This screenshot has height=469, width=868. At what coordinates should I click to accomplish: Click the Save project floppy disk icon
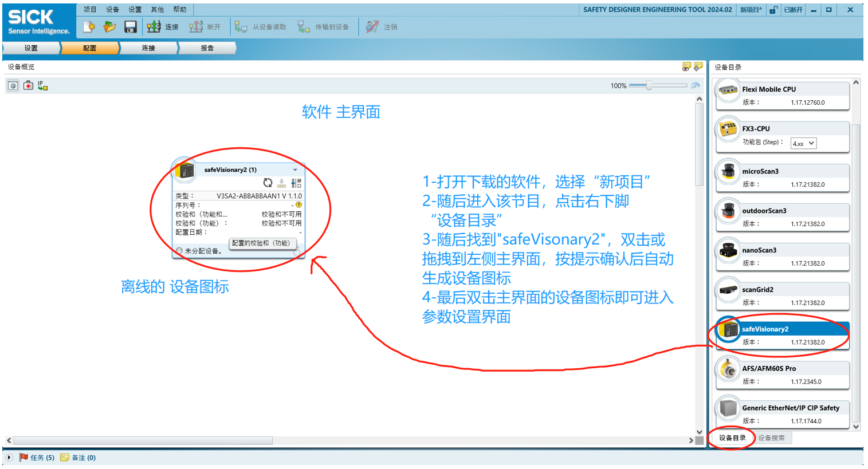[x=131, y=26]
